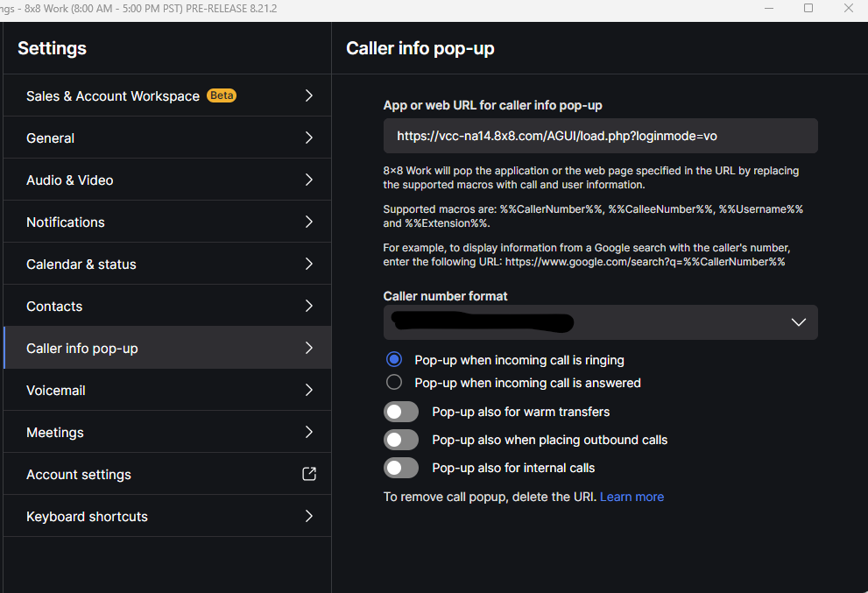The image size is (868, 593).
Task: Select pop-up when incoming call is answered
Action: (394, 383)
